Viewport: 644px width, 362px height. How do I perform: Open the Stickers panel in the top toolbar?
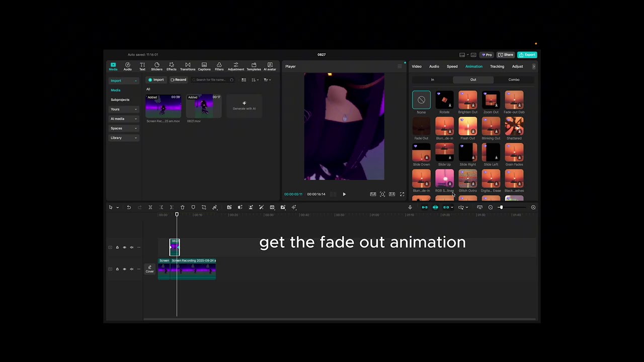156,66
